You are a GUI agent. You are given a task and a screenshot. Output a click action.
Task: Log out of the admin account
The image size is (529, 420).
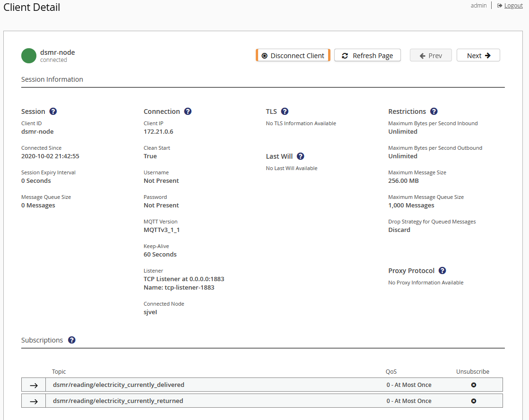pos(513,5)
